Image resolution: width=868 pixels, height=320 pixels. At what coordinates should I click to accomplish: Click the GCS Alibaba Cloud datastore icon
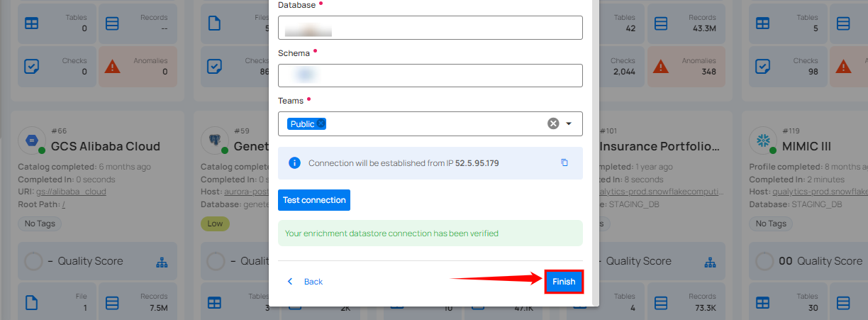click(31, 140)
